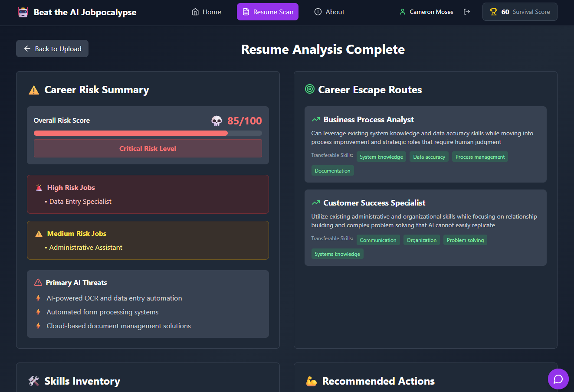Go to the Home nav item

(207, 12)
